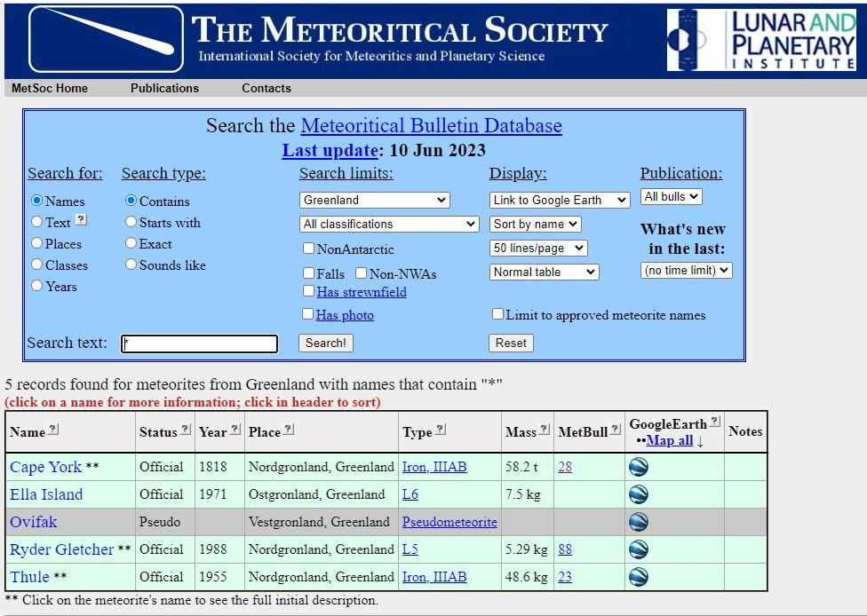Image resolution: width=867 pixels, height=616 pixels.
Task: Go to MetSoc Home menu item
Action: coord(50,88)
